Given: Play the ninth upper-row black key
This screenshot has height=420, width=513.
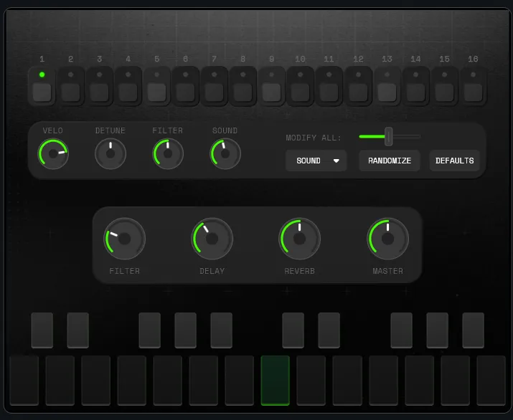Looking at the screenshot, I should point(438,330).
